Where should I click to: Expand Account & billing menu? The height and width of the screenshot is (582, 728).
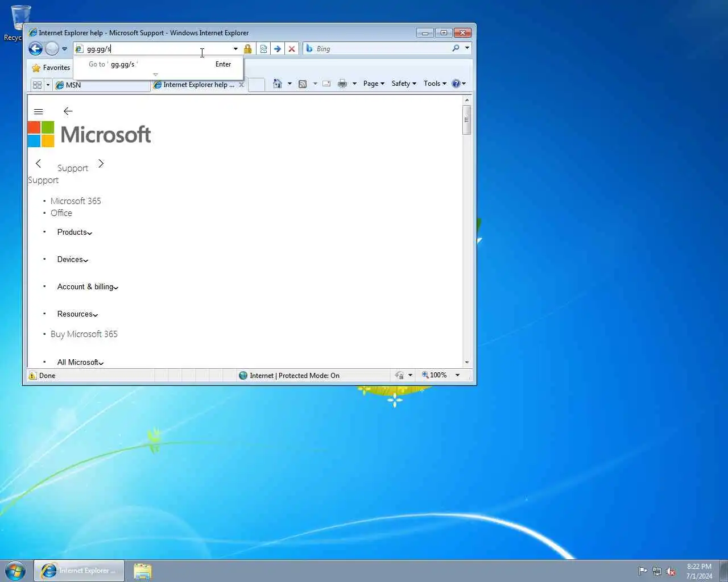[x=88, y=287]
